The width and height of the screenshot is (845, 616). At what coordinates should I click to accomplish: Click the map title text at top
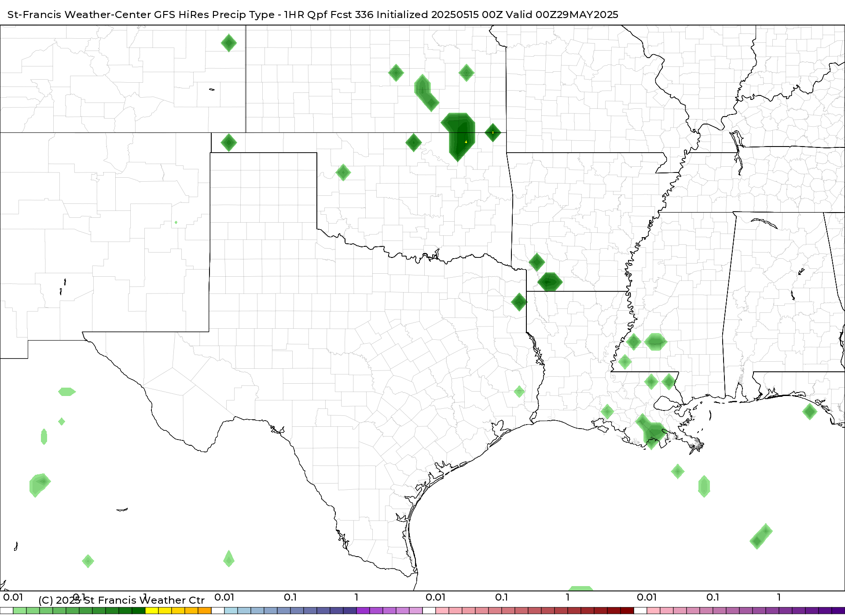point(313,15)
